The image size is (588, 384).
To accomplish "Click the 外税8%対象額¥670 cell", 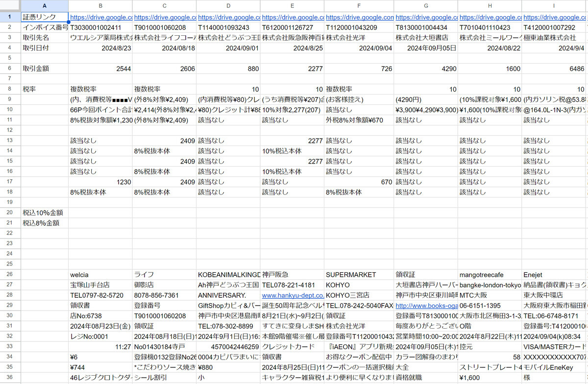I will (359, 120).
